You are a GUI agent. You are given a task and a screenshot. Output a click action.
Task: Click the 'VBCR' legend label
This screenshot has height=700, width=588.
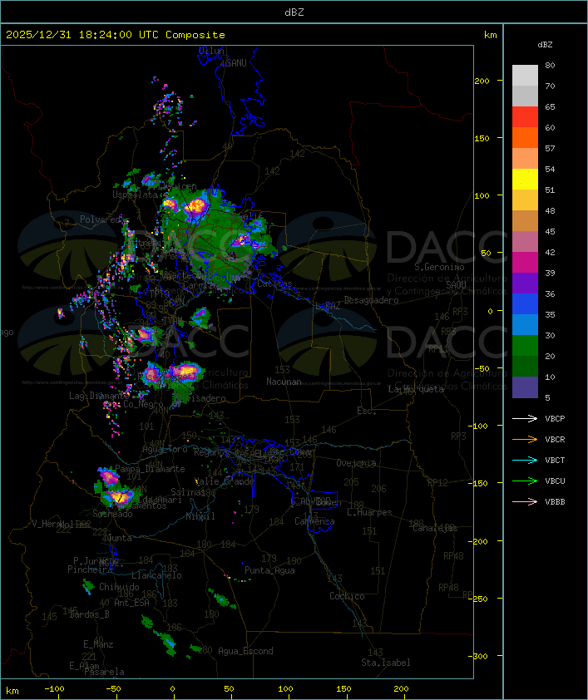[555, 439]
